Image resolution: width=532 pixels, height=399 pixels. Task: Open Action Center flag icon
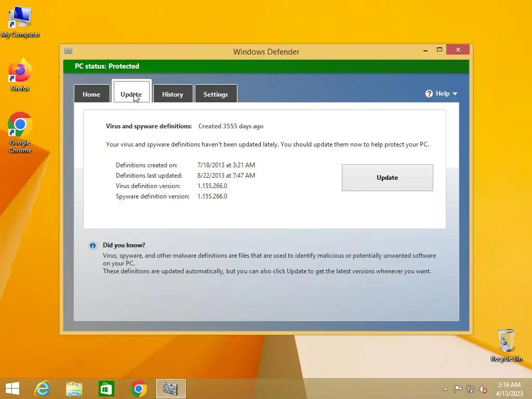pyautogui.click(x=458, y=389)
